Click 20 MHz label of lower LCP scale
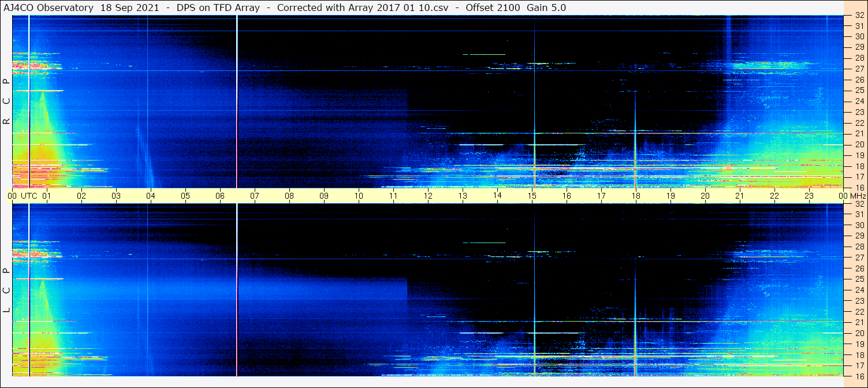The image size is (868, 388). point(859,333)
